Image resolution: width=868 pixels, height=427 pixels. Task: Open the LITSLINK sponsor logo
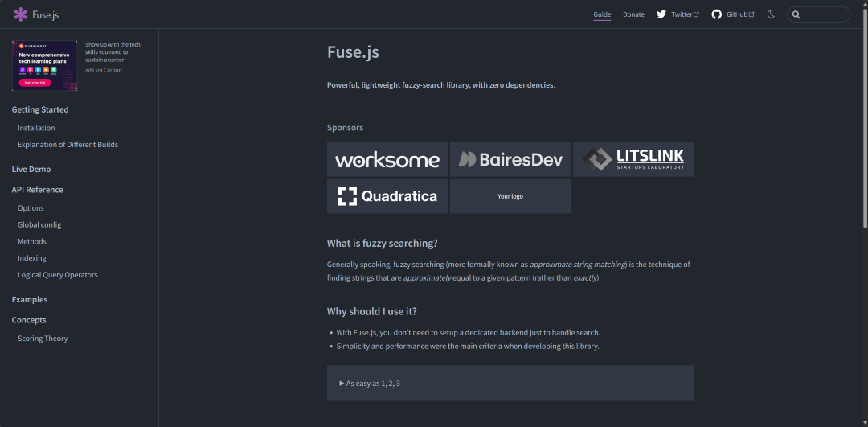tap(633, 159)
